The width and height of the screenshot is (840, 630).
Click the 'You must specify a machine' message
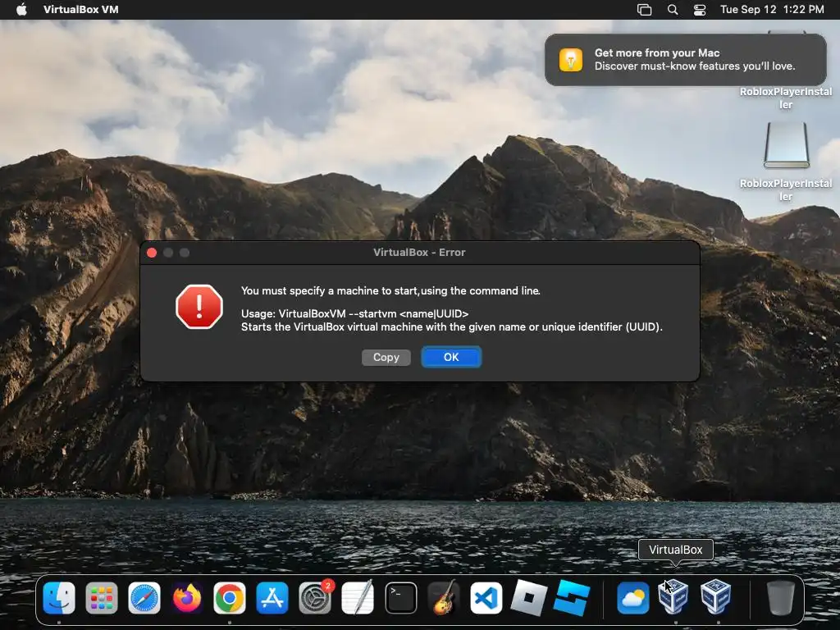(x=390, y=291)
